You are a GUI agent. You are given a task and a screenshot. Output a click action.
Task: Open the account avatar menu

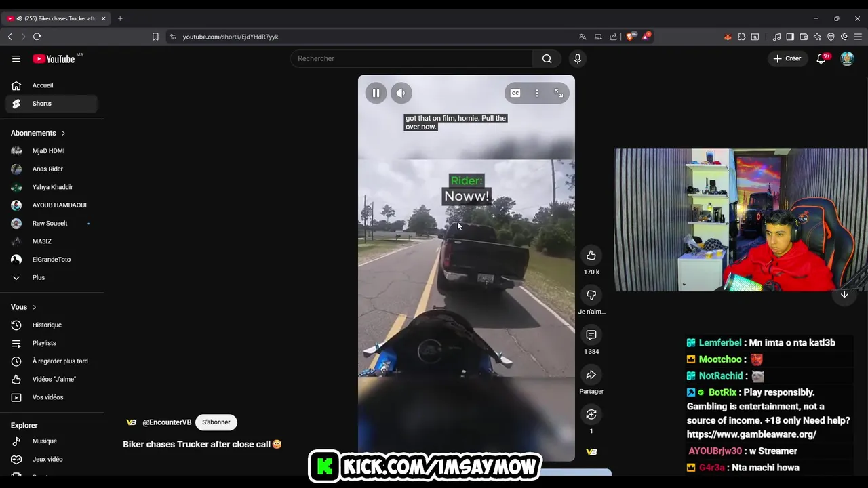click(847, 58)
